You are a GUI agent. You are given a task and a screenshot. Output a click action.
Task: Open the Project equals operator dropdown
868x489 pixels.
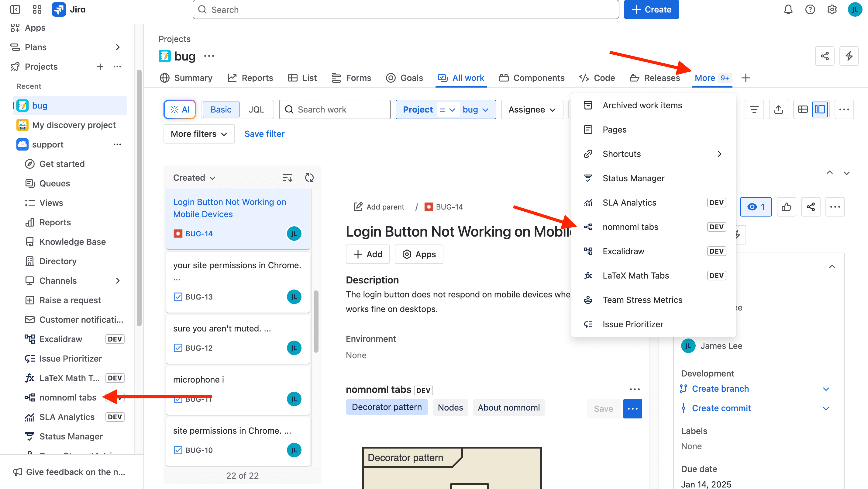click(x=447, y=109)
